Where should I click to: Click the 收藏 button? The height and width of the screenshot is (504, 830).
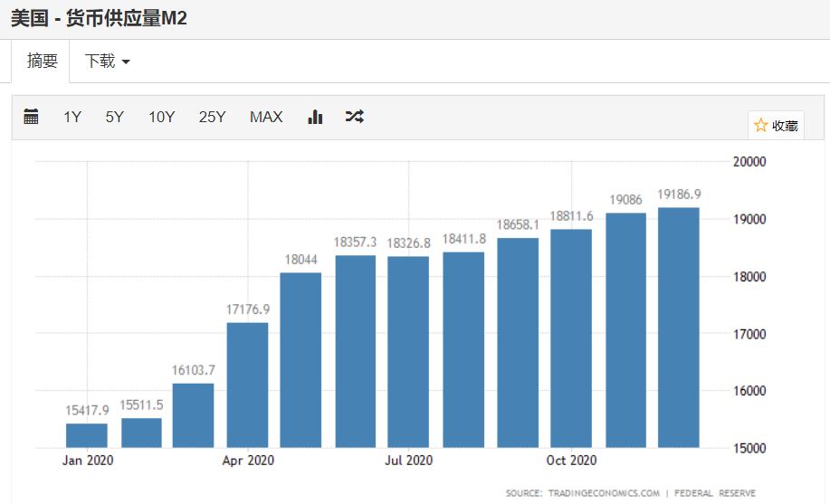(x=776, y=126)
